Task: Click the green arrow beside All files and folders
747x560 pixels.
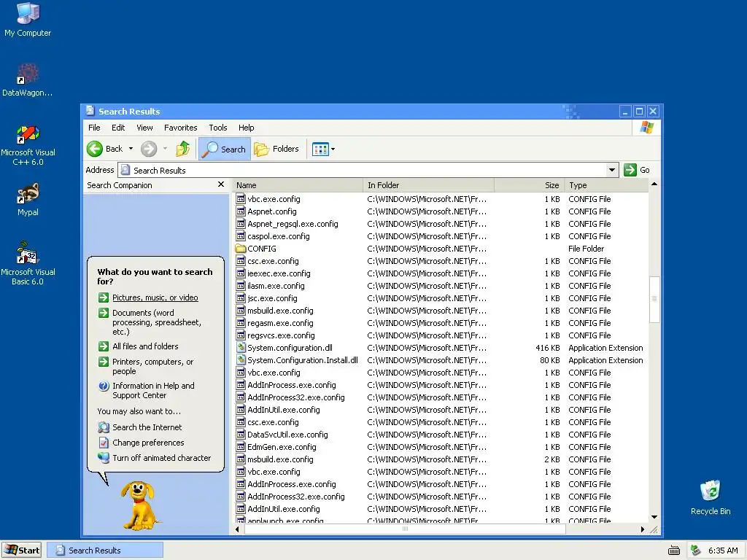Action: click(x=104, y=346)
